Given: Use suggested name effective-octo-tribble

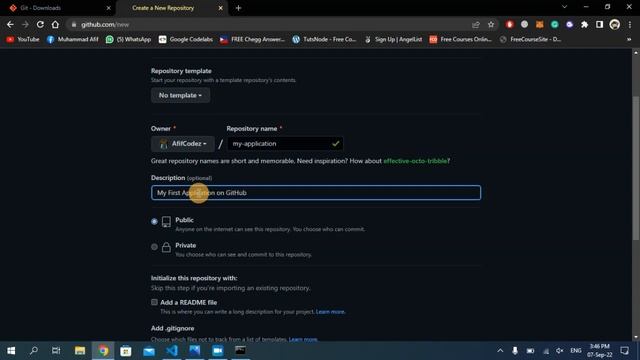Looking at the screenshot, I should tap(415, 161).
